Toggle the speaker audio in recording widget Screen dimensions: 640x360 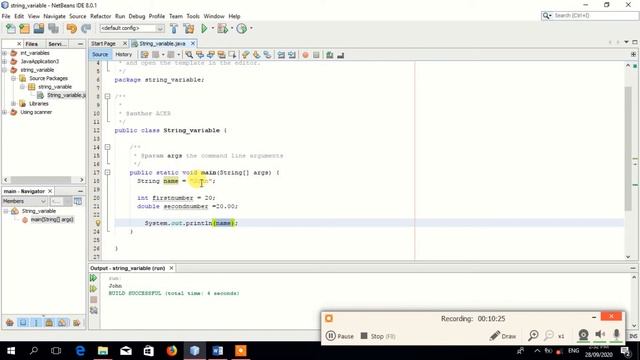[x=600, y=335]
